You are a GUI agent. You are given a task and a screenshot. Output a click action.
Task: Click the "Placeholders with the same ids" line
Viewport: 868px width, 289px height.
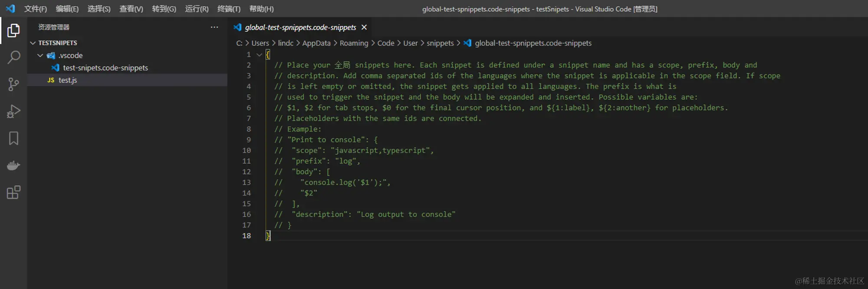click(378, 119)
